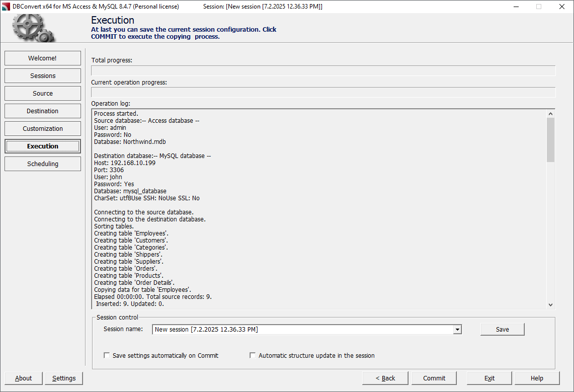Click the operation log scrollbar down arrow
Viewport: 574px width, 392px height.
point(550,304)
